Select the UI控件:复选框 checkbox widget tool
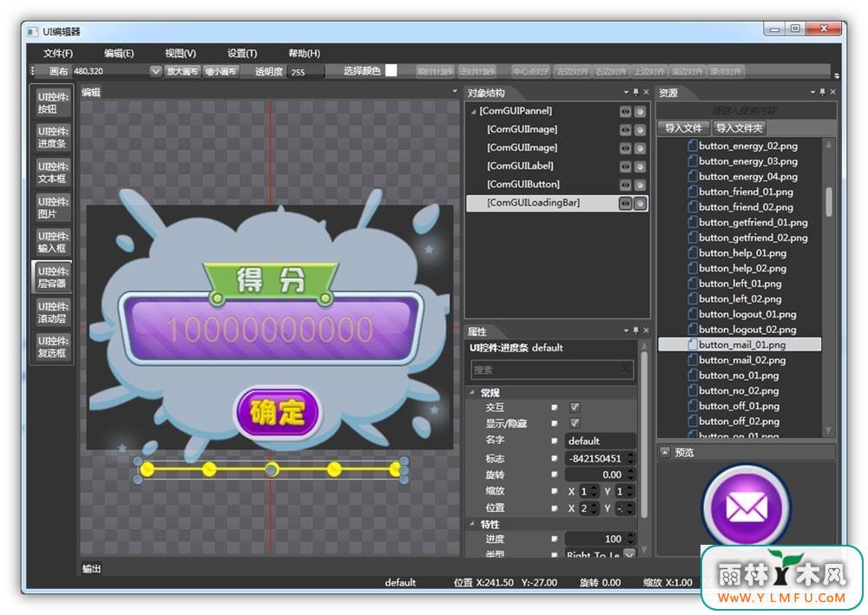Image resolution: width=868 pixels, height=615 pixels. [x=53, y=347]
